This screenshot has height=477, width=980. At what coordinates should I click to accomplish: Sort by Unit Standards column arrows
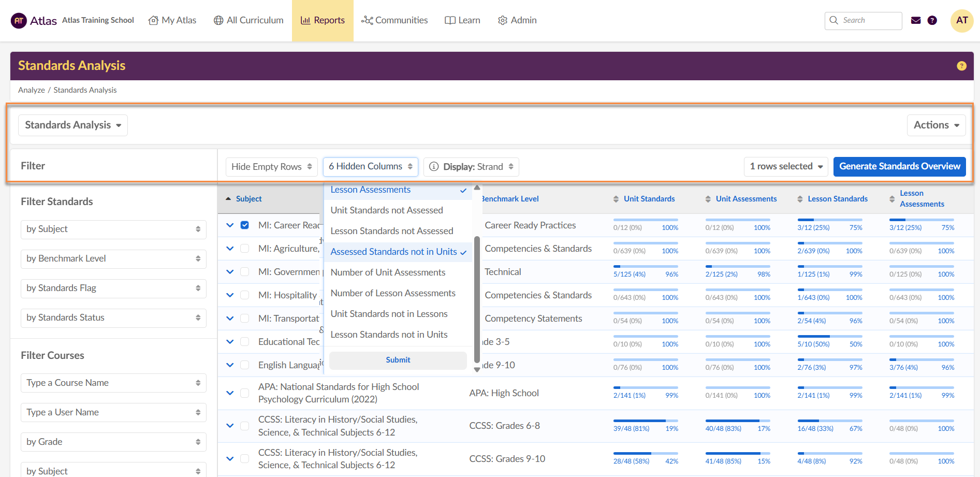[x=616, y=199]
